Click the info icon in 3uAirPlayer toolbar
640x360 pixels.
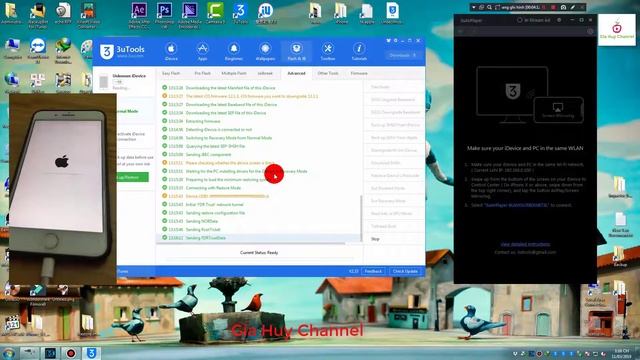[x=590, y=31]
